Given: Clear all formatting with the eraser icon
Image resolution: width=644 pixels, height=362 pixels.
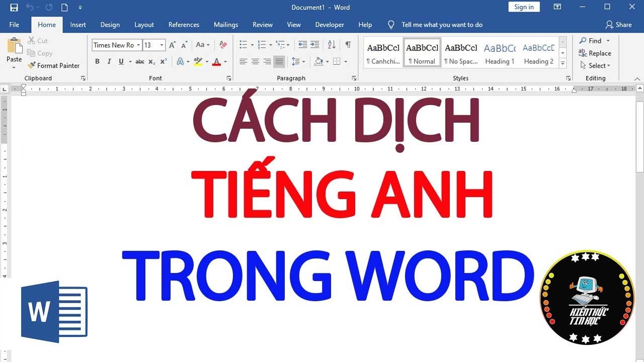Looking at the screenshot, I should tap(223, 45).
